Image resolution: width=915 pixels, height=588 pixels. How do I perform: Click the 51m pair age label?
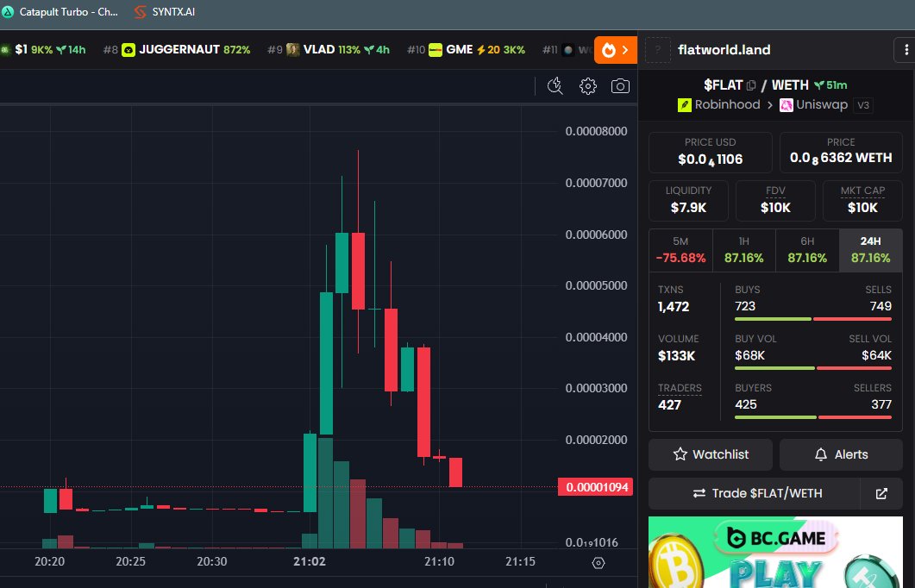point(831,85)
